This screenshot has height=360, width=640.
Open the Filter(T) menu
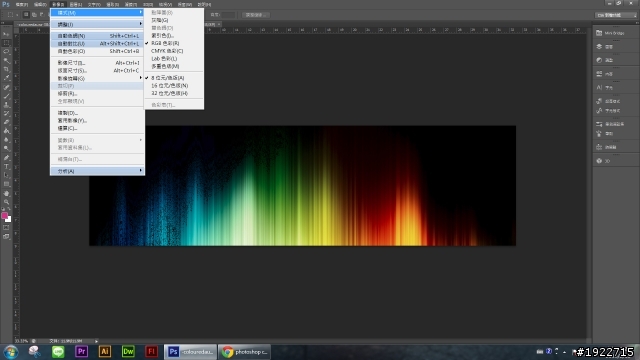coord(131,4)
